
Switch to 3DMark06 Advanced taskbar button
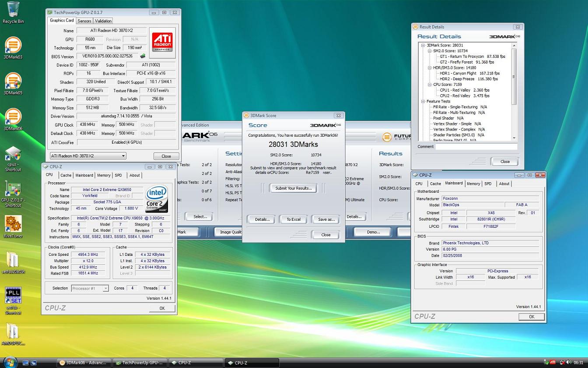[84, 363]
